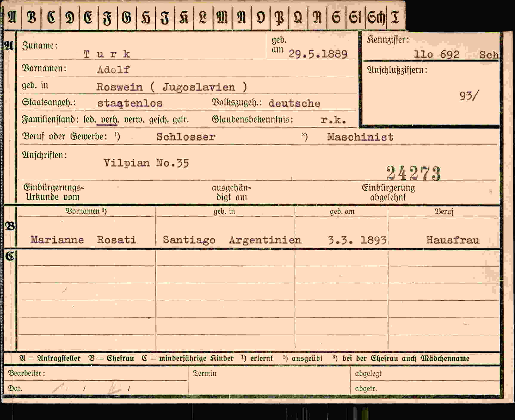The image size is (515, 420).
Task: Click the 'ledig' (led.) status option
Action: pos(89,119)
